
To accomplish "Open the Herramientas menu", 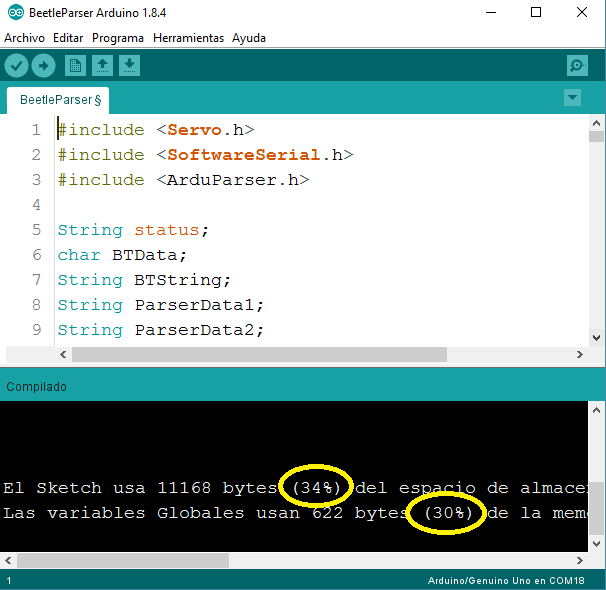I will pyautogui.click(x=189, y=38).
